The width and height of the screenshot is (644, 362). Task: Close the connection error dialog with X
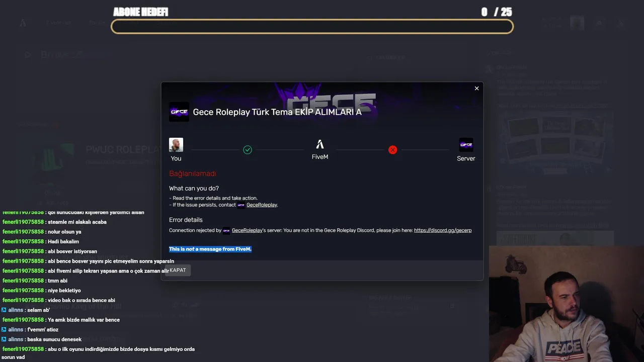coord(476,88)
